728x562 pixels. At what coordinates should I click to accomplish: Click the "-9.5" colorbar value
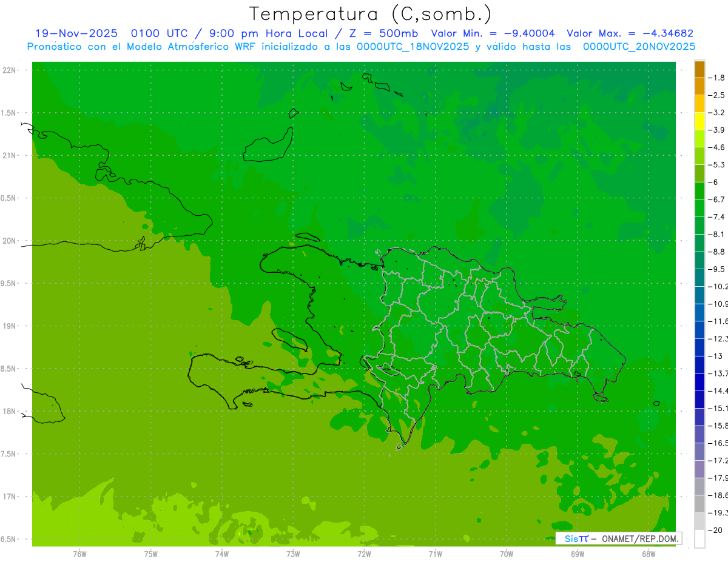717,269
